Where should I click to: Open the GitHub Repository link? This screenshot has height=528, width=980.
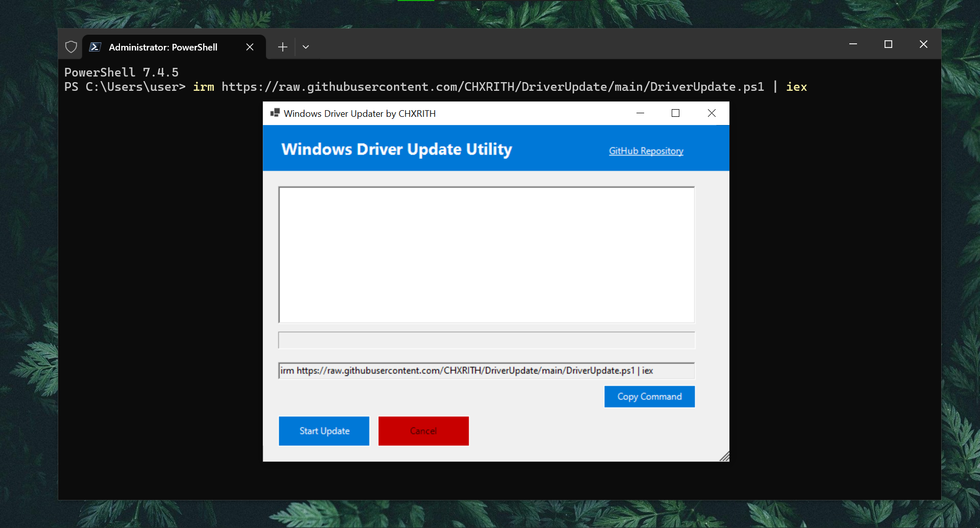[x=646, y=151]
